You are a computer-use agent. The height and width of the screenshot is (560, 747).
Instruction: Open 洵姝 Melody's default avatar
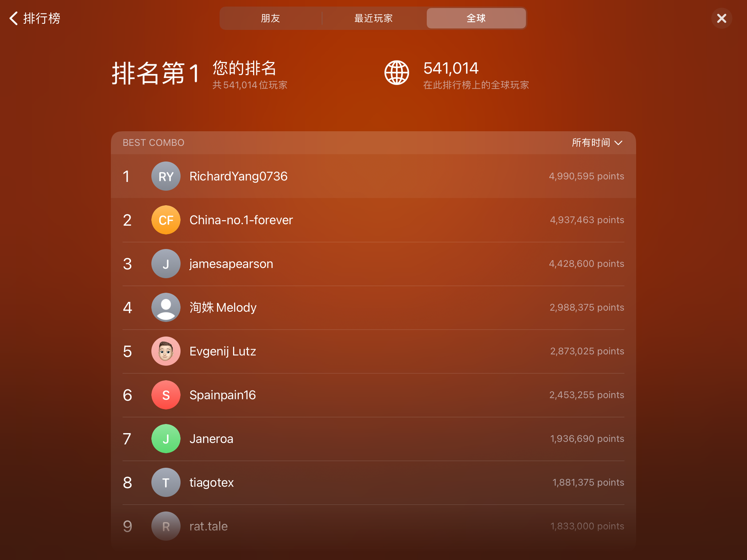click(166, 307)
